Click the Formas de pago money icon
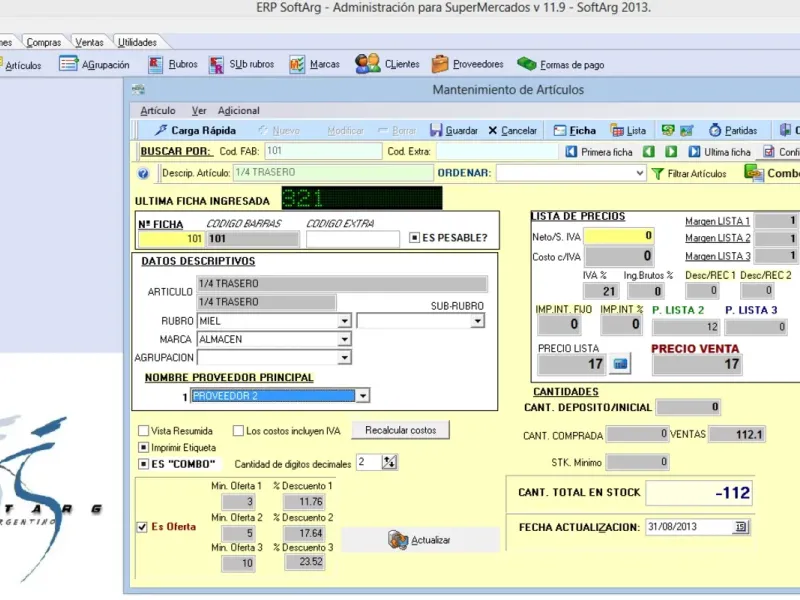Screen dimensions: 800x600 tap(527, 64)
